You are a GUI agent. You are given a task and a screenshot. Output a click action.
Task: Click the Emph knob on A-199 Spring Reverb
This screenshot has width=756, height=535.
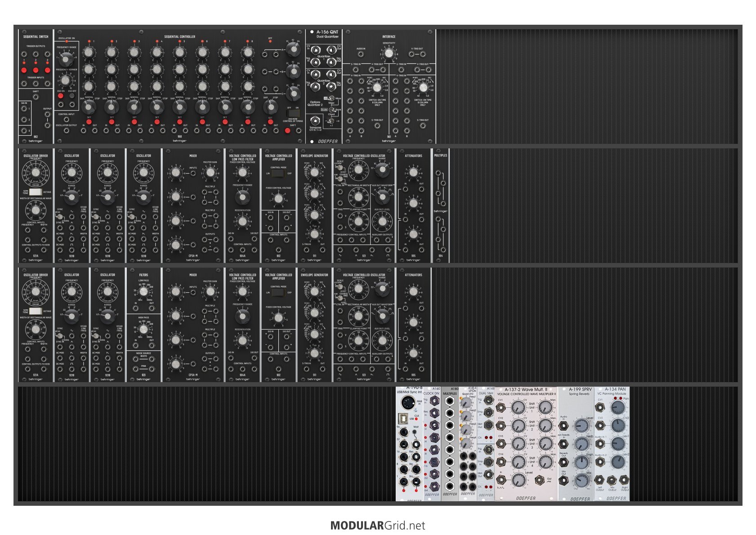click(x=582, y=461)
